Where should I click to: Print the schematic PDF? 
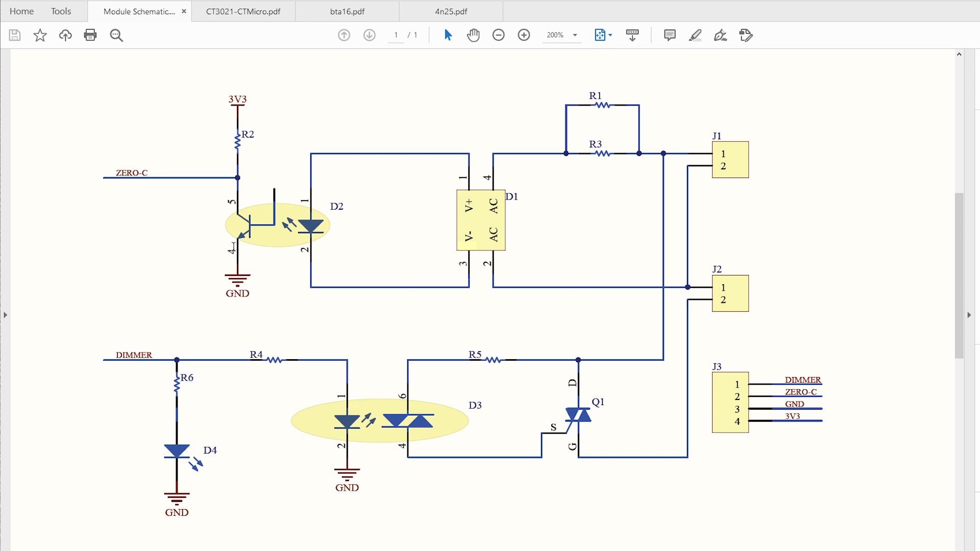click(90, 35)
